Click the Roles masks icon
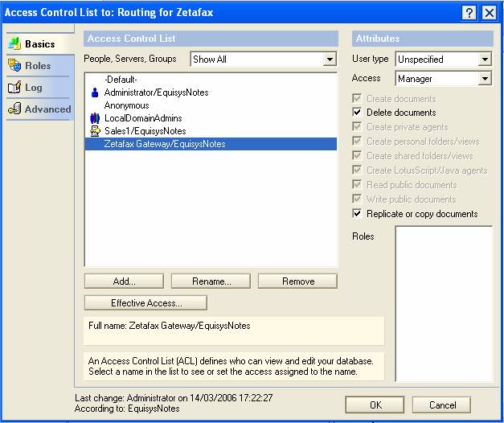Image resolution: width=504 pixels, height=423 pixels. pos(14,65)
